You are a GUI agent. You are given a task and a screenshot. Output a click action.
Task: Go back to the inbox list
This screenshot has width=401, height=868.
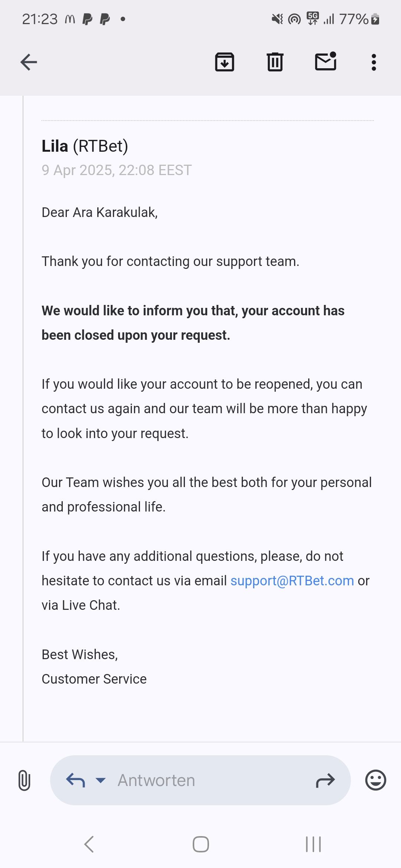pos(29,62)
